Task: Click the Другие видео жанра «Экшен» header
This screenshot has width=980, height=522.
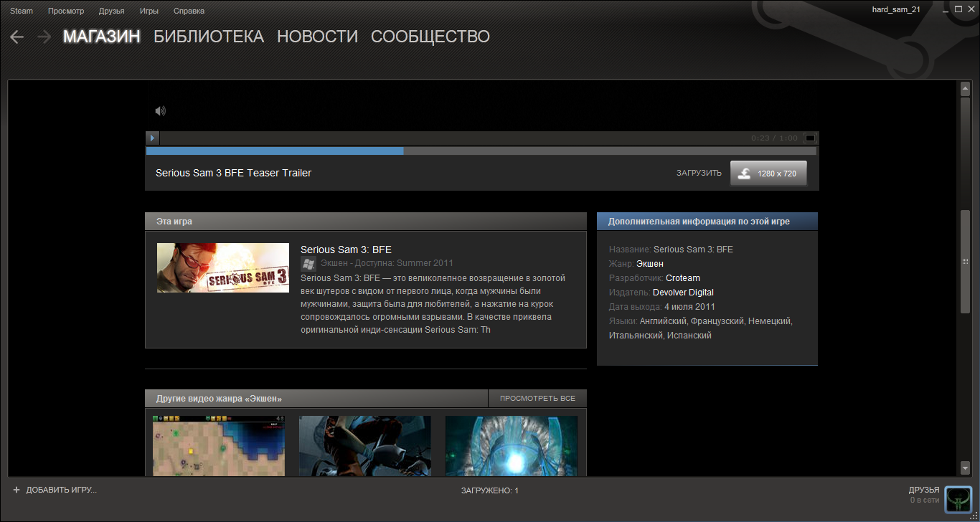Action: [316, 399]
